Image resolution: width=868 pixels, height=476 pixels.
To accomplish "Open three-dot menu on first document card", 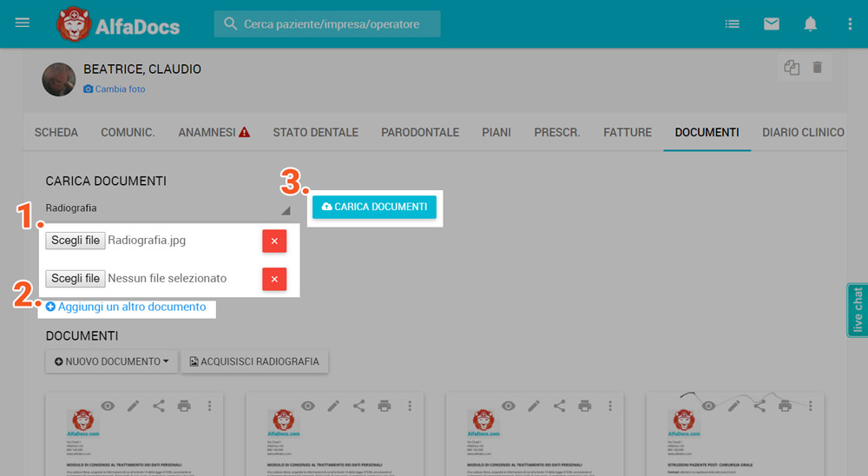I will [x=209, y=406].
